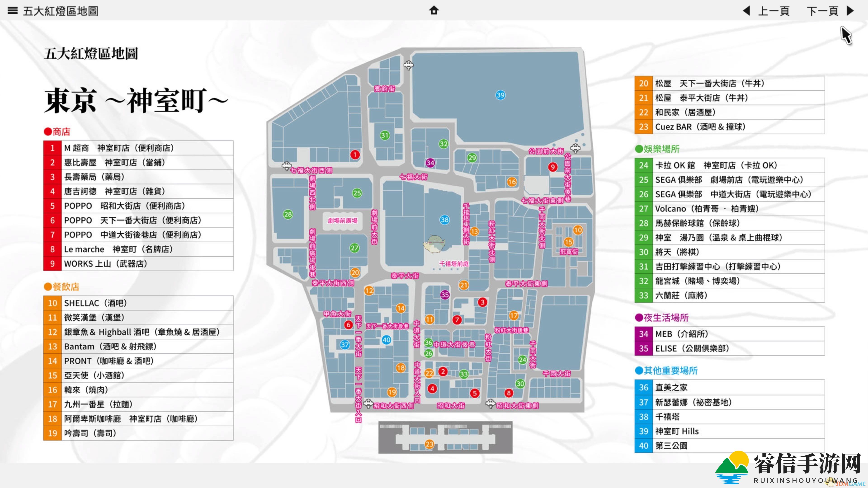Click the home icon at top

[x=434, y=10]
